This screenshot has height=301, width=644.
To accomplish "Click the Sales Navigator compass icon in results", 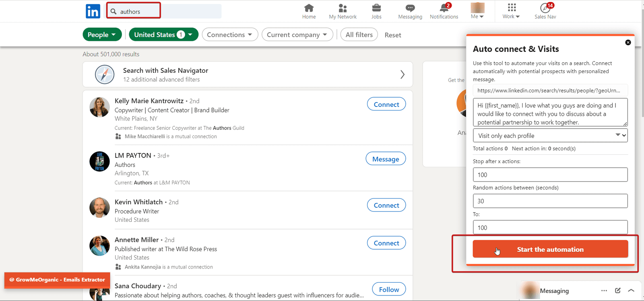I will click(x=105, y=74).
